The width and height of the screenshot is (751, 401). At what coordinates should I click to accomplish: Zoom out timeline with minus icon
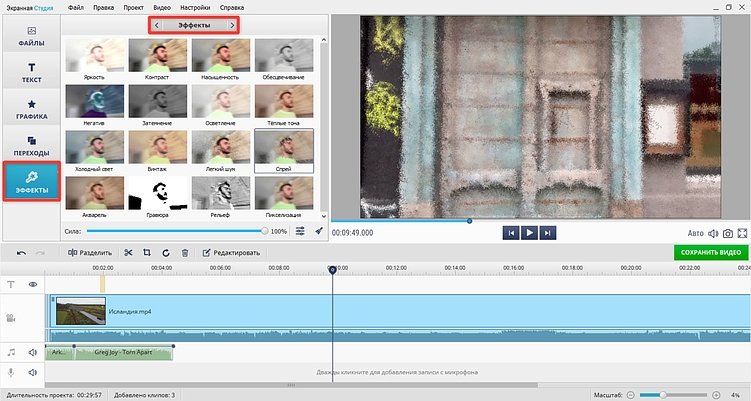pyautogui.click(x=630, y=395)
